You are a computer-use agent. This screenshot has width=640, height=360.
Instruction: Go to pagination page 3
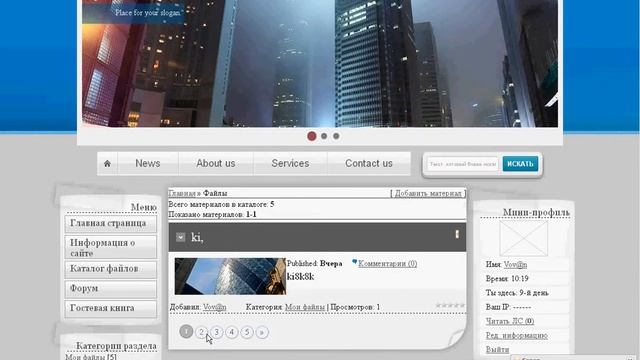[217, 332]
